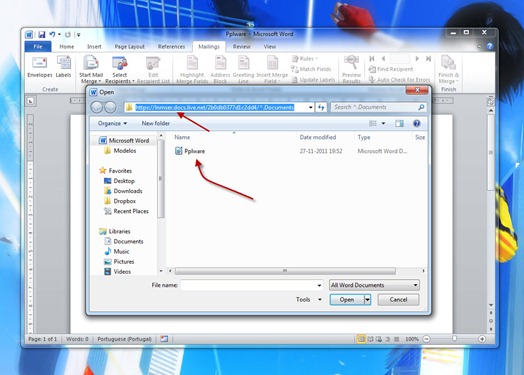This screenshot has height=375, width=524.
Task: Switch to the Home tab
Action: (67, 47)
